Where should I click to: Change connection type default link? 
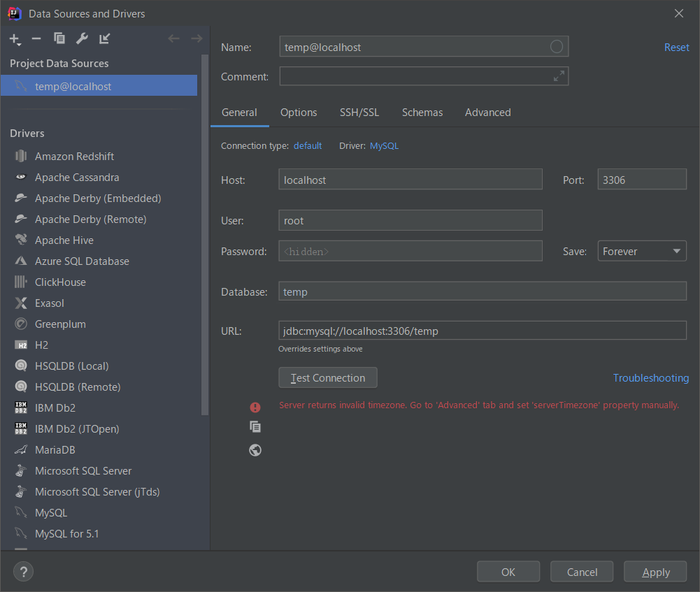[308, 146]
